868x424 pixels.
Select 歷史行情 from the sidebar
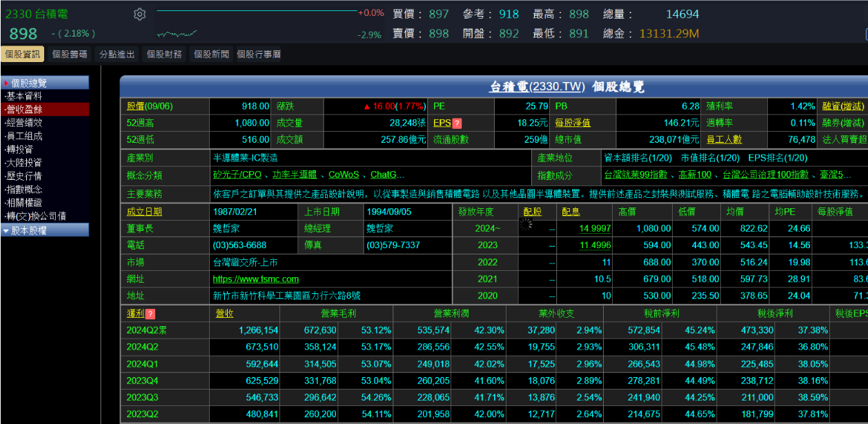(x=24, y=176)
